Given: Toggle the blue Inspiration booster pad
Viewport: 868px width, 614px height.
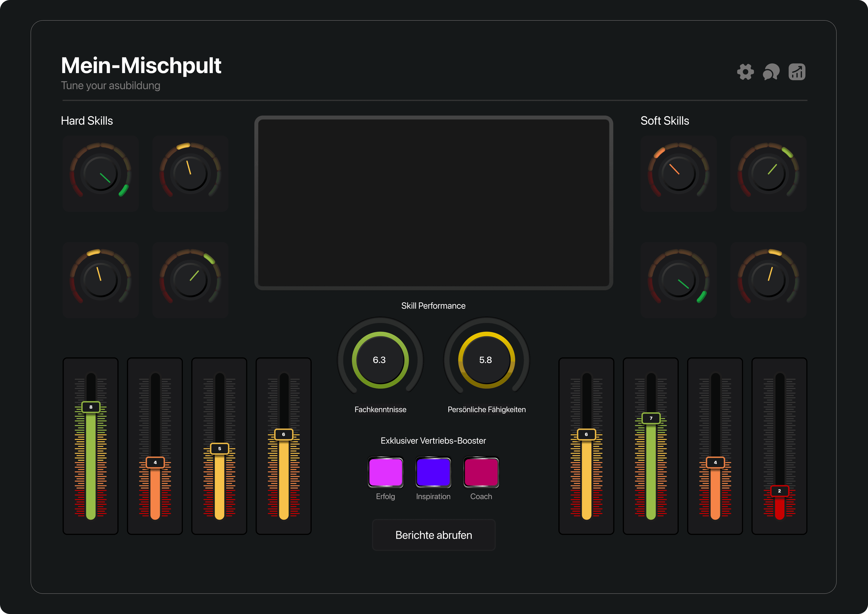Looking at the screenshot, I should coord(433,472).
